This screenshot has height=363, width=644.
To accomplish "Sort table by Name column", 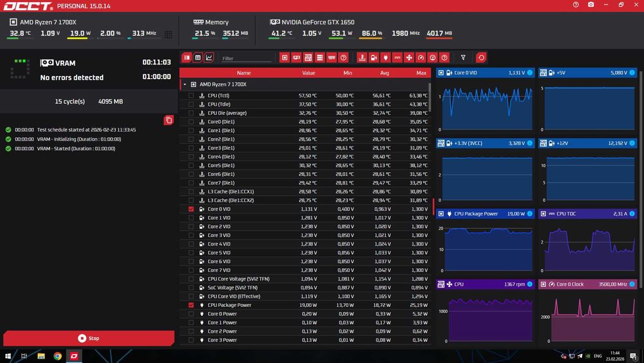I will [243, 73].
